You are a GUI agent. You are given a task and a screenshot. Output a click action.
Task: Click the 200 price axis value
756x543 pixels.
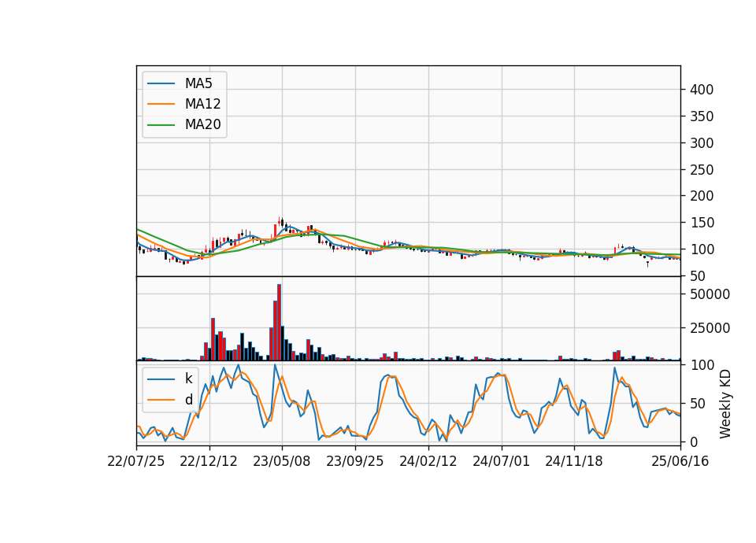pos(702,196)
